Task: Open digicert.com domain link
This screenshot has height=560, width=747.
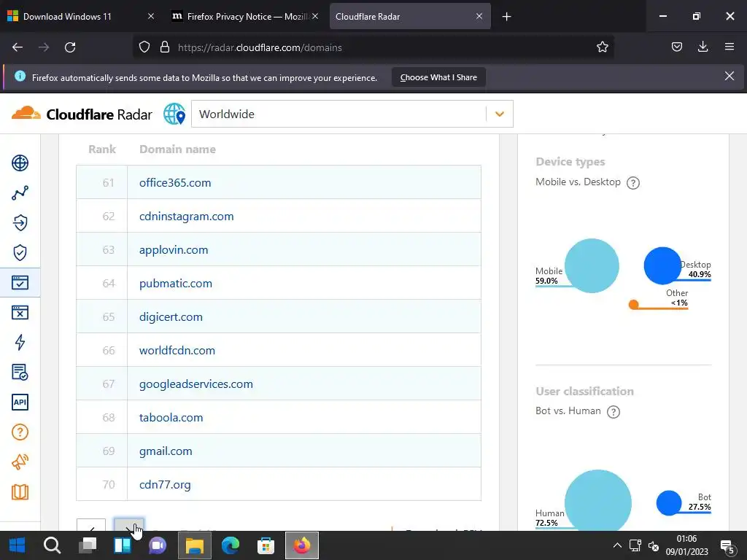Action: (171, 317)
